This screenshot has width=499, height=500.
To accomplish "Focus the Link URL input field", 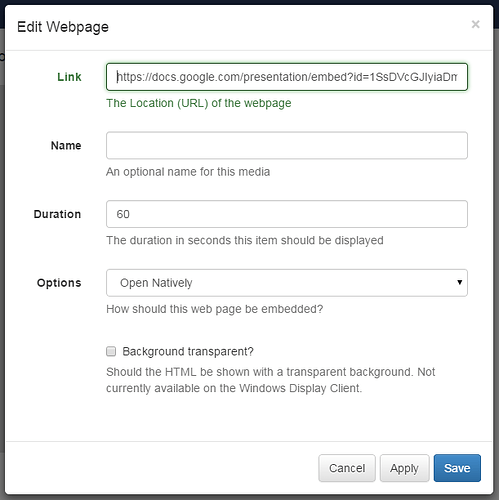I will pos(287,77).
